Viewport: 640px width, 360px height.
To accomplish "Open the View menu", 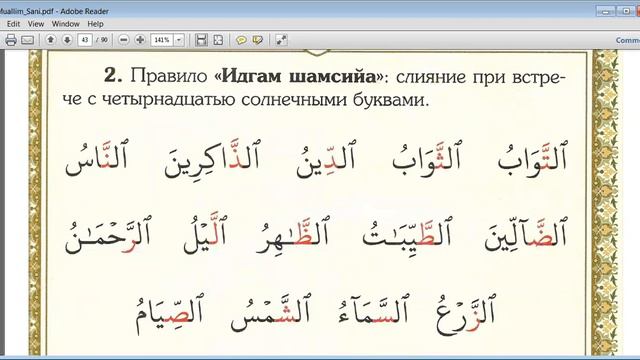I will pos(36,24).
